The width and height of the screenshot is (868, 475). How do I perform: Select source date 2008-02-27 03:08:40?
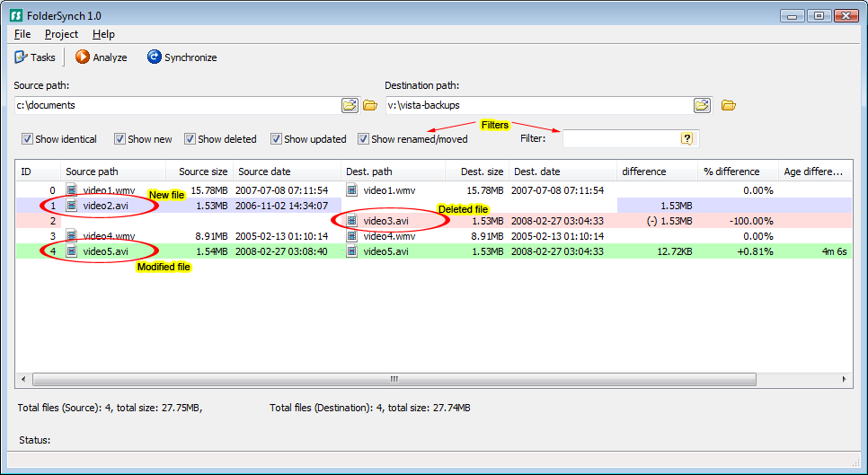click(x=282, y=251)
